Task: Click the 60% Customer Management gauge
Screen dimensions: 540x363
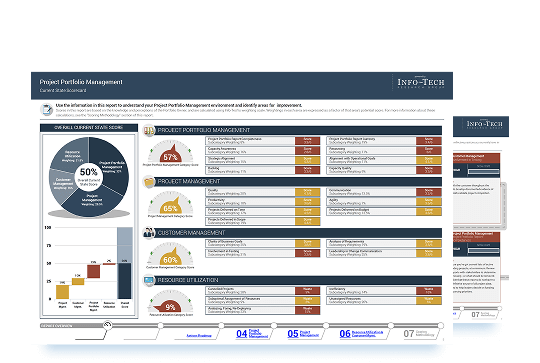Action: pos(170,255)
